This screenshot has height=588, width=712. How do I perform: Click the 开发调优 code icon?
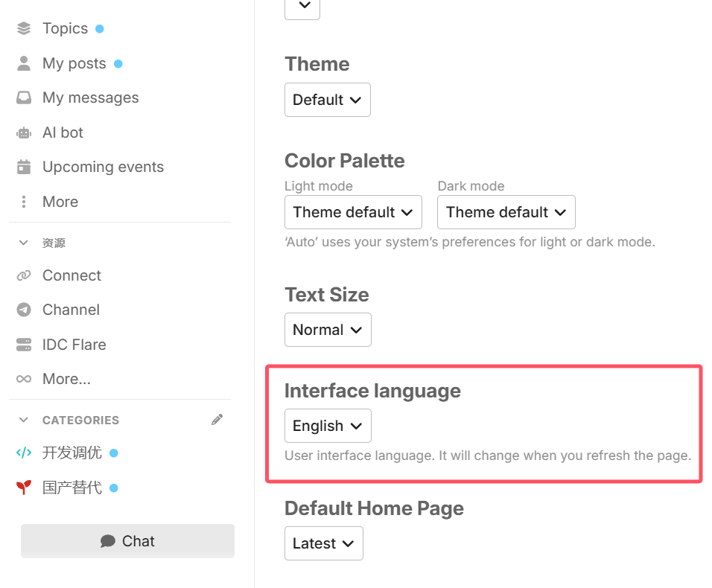(x=24, y=453)
